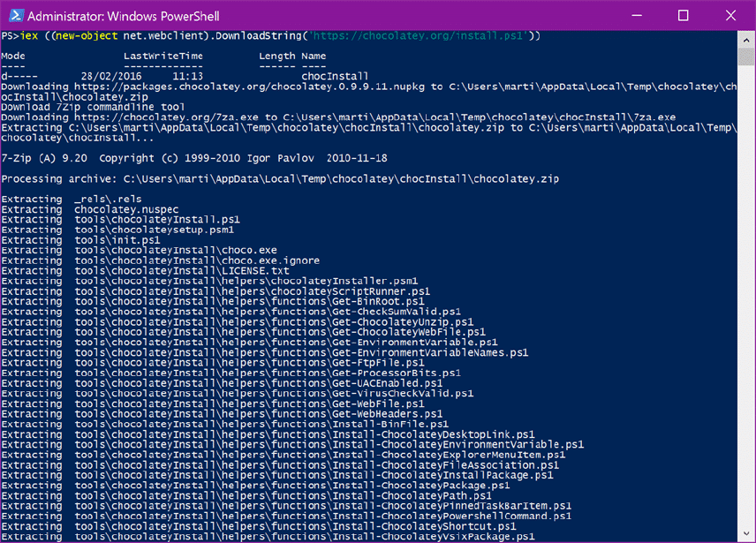Click the 'Get-ProcessorBits.ps1' line
756x543 pixels.
(x=231, y=373)
